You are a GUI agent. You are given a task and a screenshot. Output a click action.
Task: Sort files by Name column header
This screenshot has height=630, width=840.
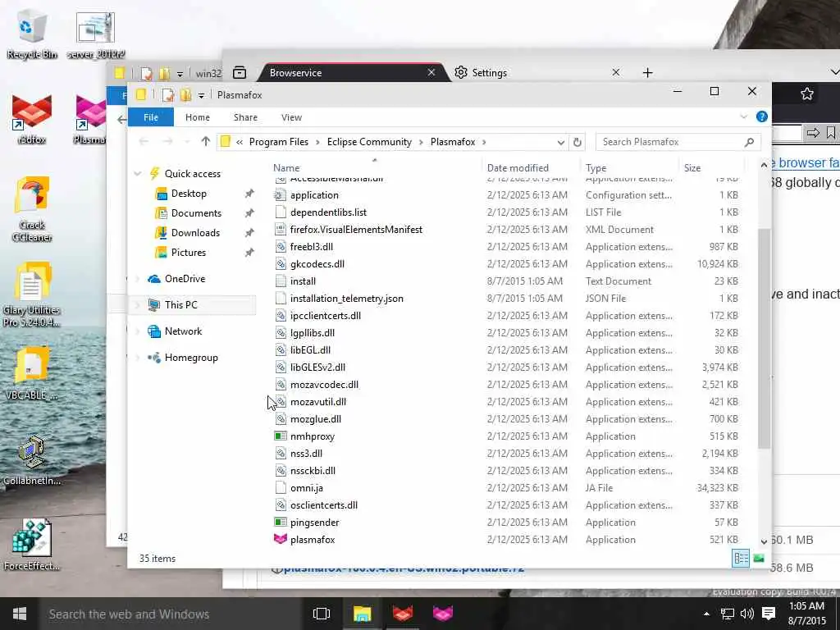click(286, 167)
